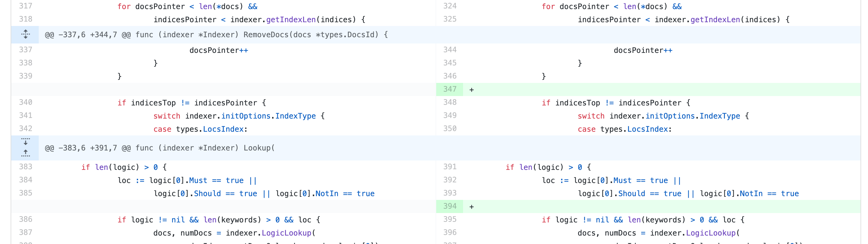Image resolution: width=868 pixels, height=244 pixels.
Task: Click LogicLookup call on right line 396
Action: coord(710,233)
